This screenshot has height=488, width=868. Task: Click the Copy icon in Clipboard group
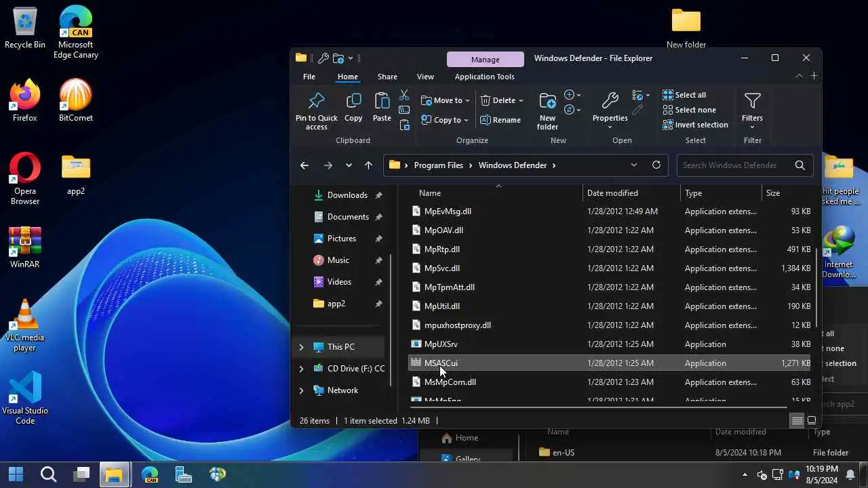pos(353,101)
